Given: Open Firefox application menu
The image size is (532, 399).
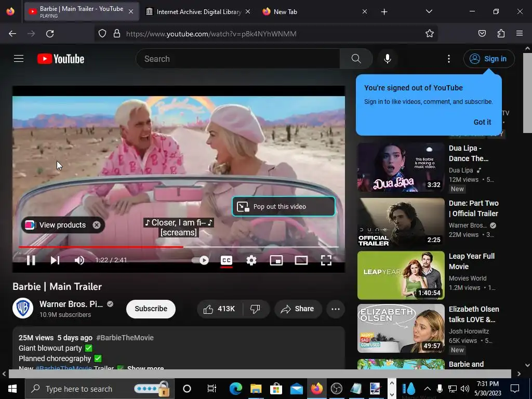Looking at the screenshot, I should click(520, 33).
